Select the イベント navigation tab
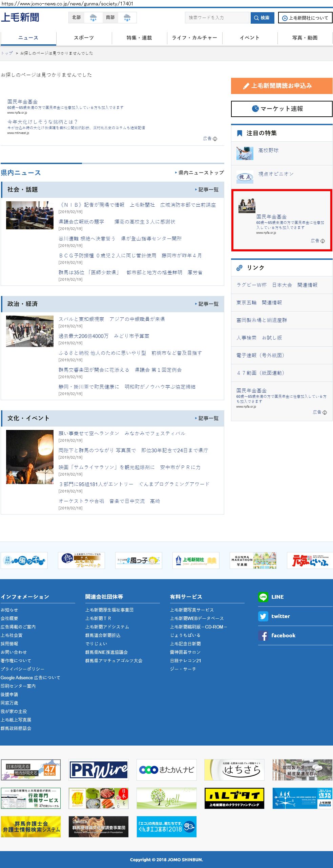This screenshot has height=868, width=333. [x=250, y=38]
